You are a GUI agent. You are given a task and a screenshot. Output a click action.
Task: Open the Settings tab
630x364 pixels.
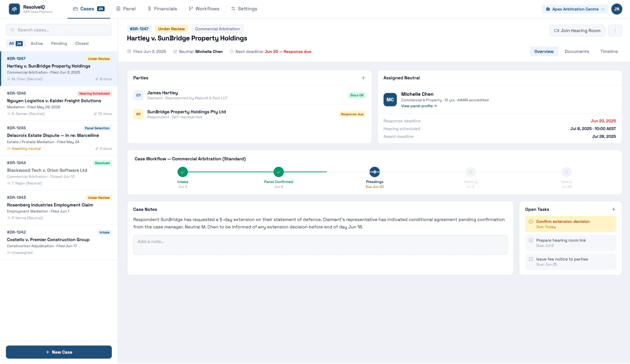(244, 9)
